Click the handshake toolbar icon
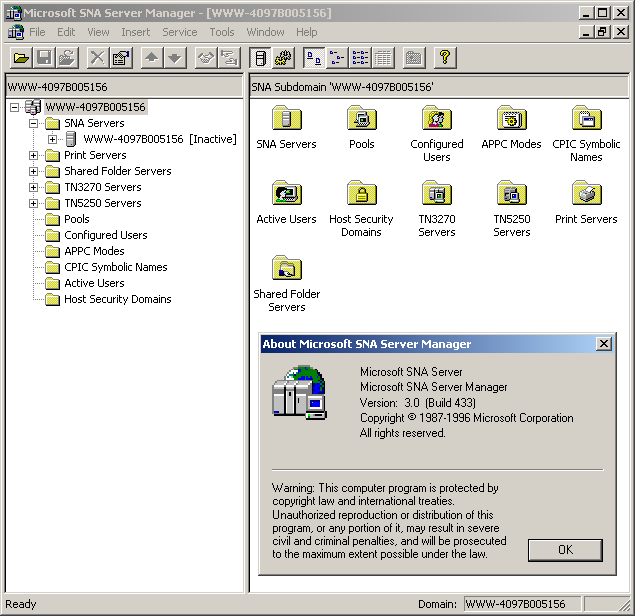Viewport: 635px width, 616px height. pyautogui.click(x=206, y=58)
